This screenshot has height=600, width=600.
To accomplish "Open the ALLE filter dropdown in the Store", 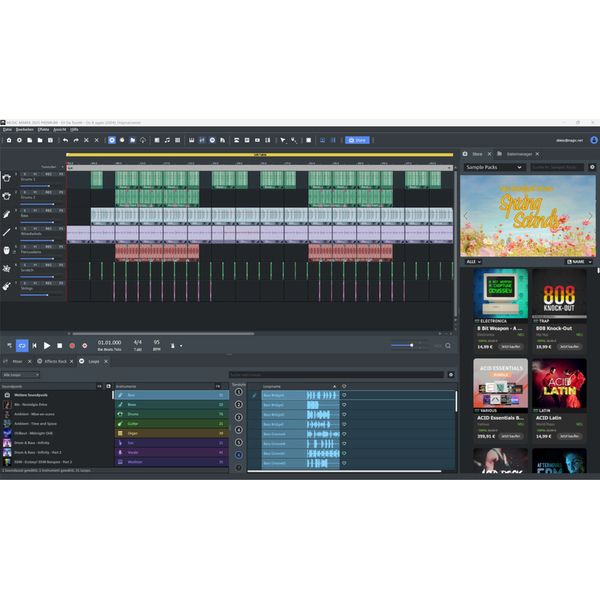I will (x=473, y=262).
